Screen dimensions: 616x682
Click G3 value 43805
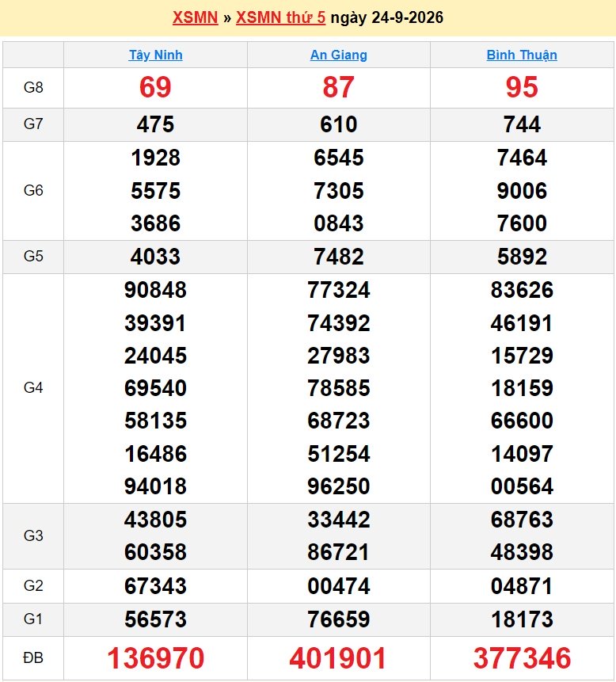[x=156, y=520]
